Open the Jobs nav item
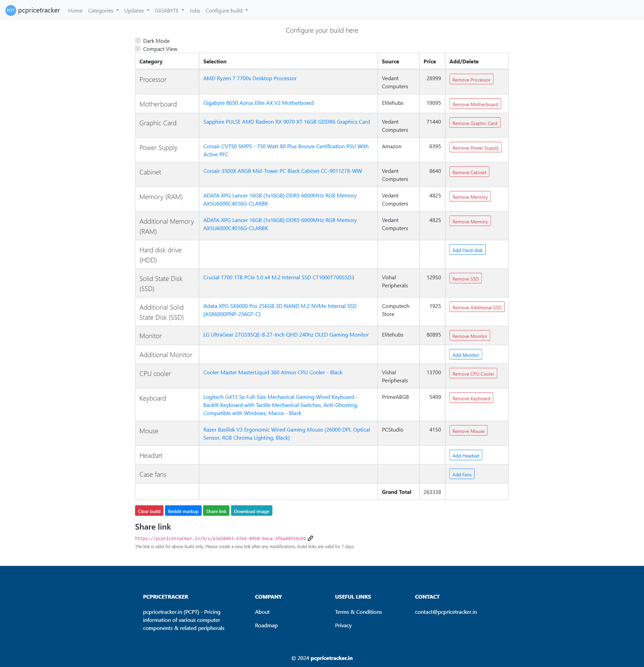 195,10
